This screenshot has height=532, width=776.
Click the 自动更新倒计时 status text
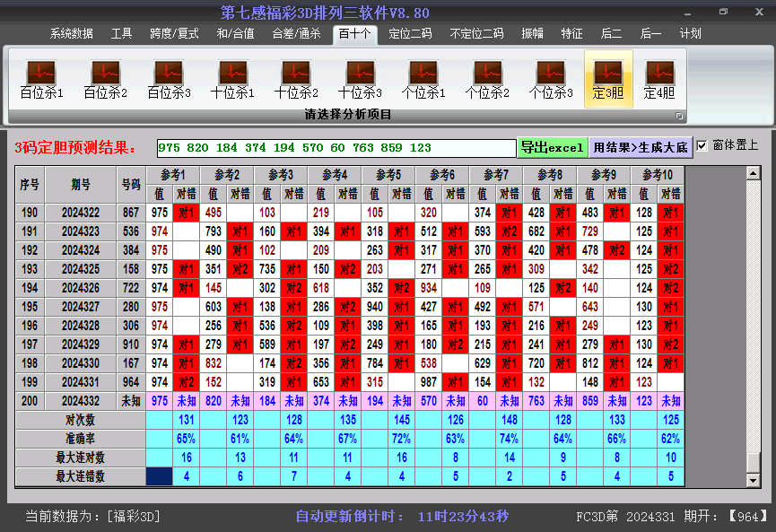402,517
